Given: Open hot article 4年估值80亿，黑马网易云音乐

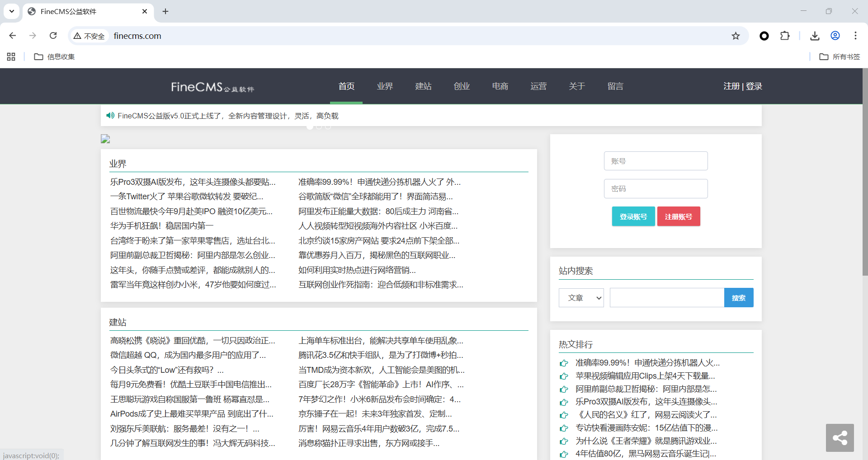Looking at the screenshot, I should 646,454.
